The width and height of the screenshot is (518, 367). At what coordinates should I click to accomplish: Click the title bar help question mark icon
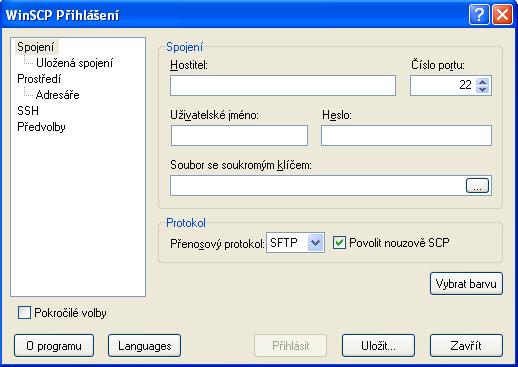(x=479, y=15)
